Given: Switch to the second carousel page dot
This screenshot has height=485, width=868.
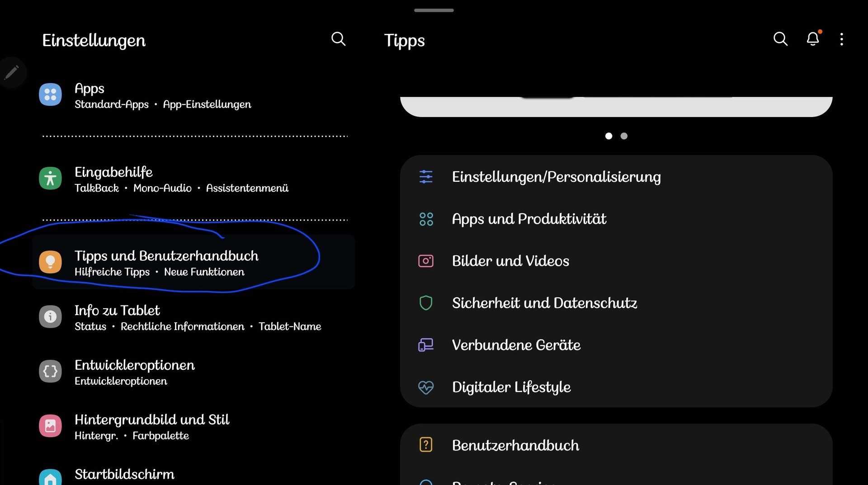Looking at the screenshot, I should click(x=624, y=136).
